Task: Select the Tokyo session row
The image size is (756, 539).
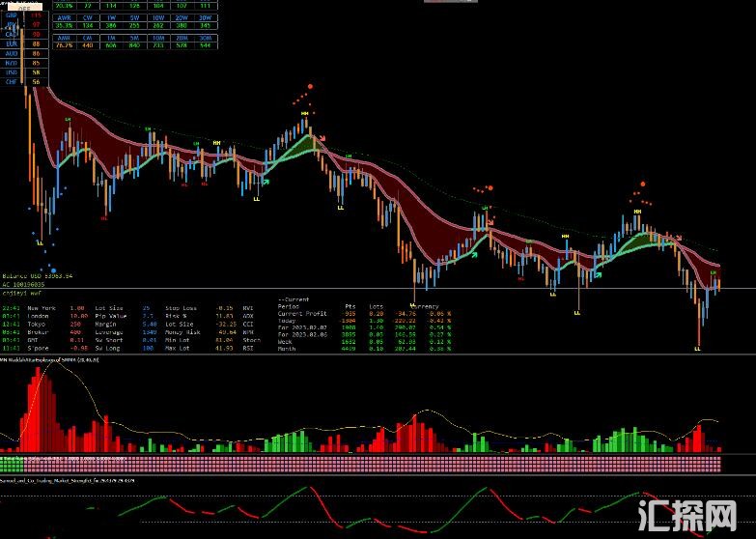Action: (x=39, y=323)
